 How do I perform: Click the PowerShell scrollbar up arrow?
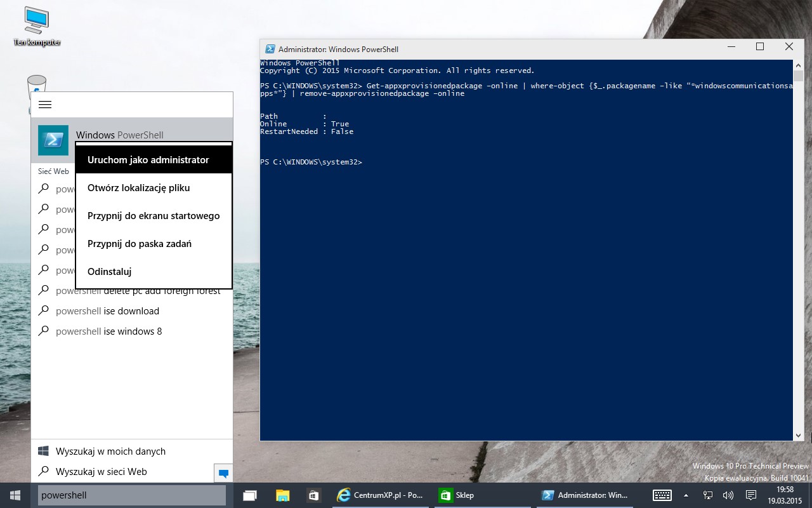tap(799, 65)
